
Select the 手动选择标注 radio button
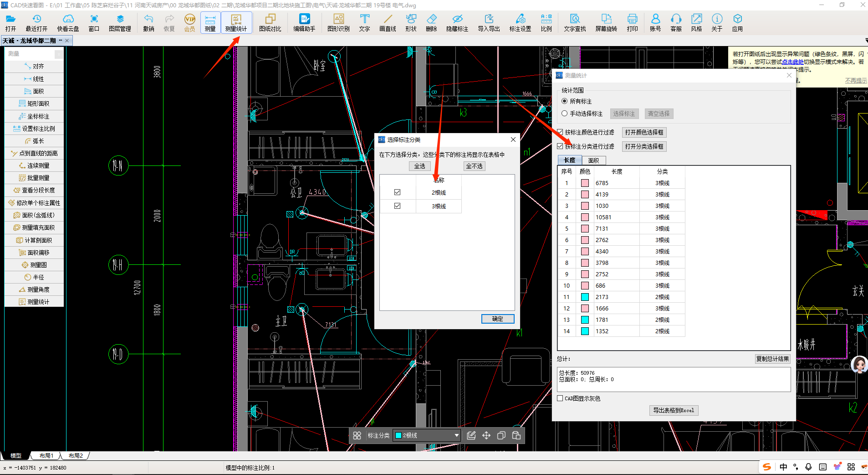[x=565, y=114]
